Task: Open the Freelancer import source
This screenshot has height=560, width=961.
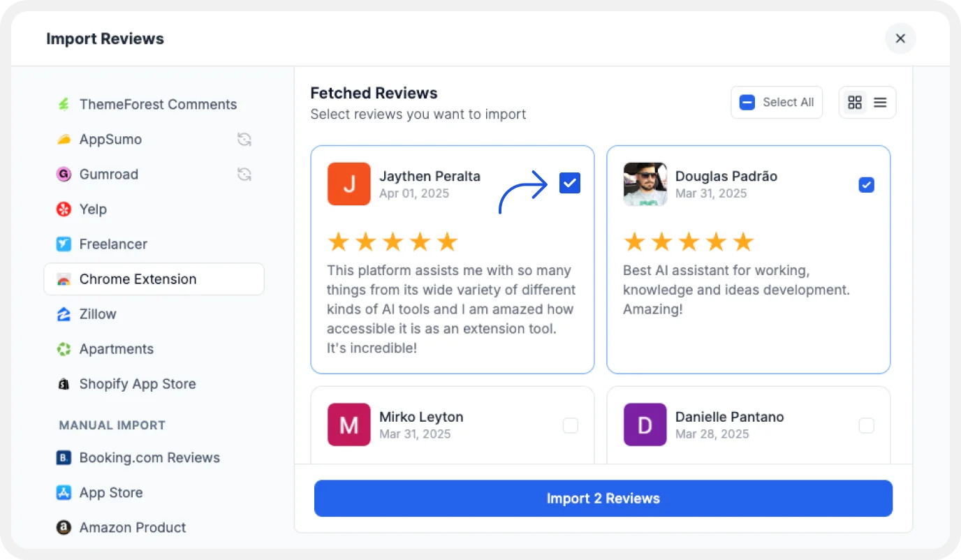Action: pyautogui.click(x=113, y=244)
